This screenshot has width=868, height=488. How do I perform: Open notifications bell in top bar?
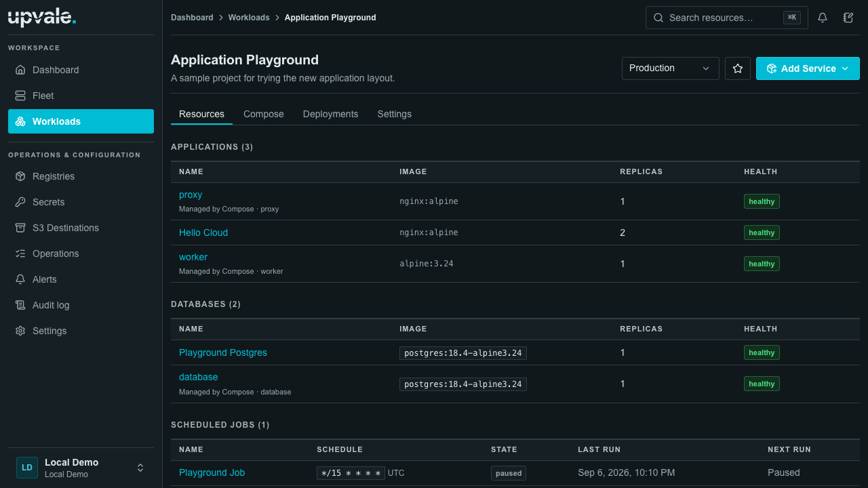coord(823,18)
